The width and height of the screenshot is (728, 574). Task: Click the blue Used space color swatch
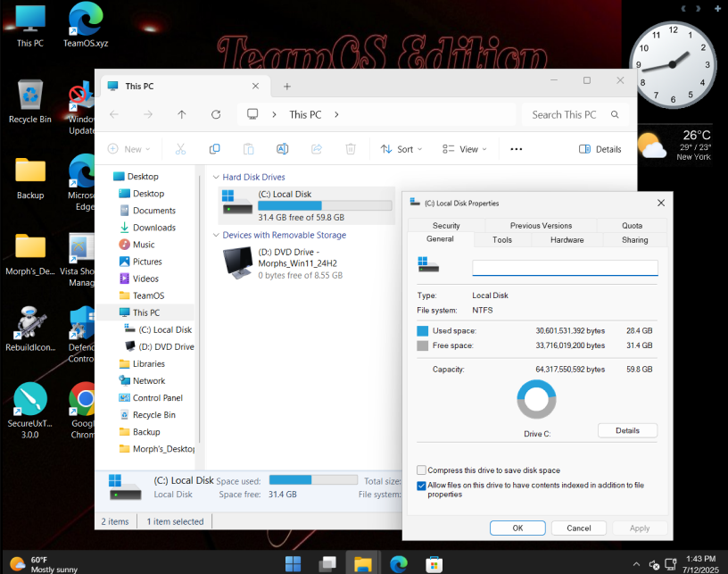tap(423, 330)
